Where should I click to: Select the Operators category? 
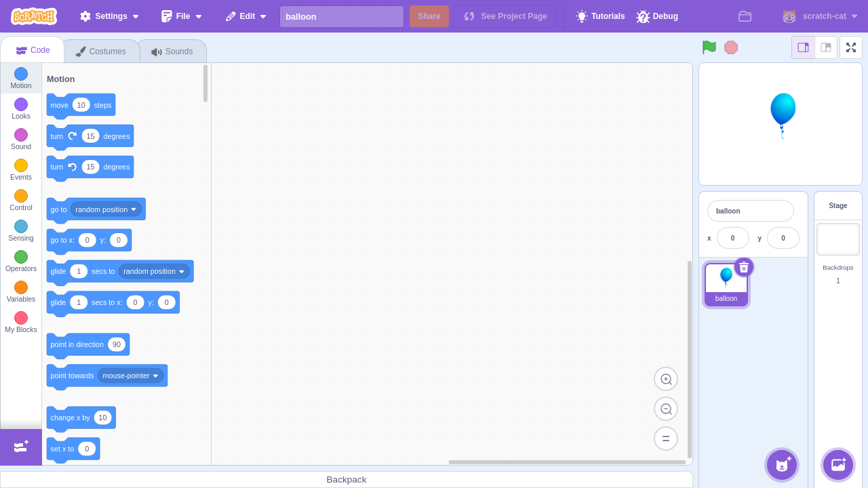coord(21,262)
